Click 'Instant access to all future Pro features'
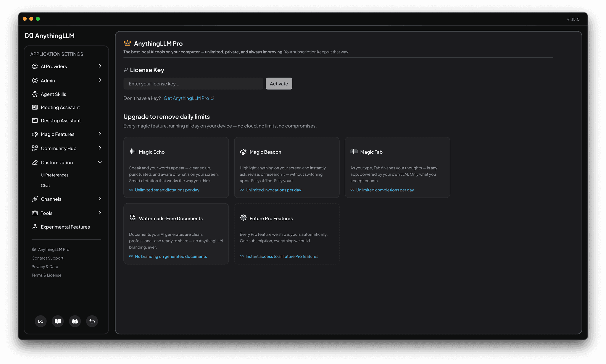The height and width of the screenshot is (364, 606). tap(282, 257)
